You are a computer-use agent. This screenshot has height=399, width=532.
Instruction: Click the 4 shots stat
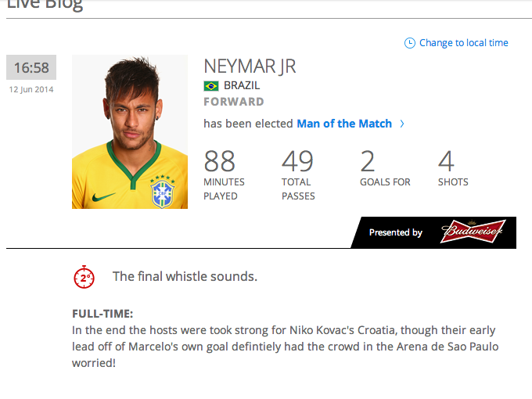click(453, 169)
